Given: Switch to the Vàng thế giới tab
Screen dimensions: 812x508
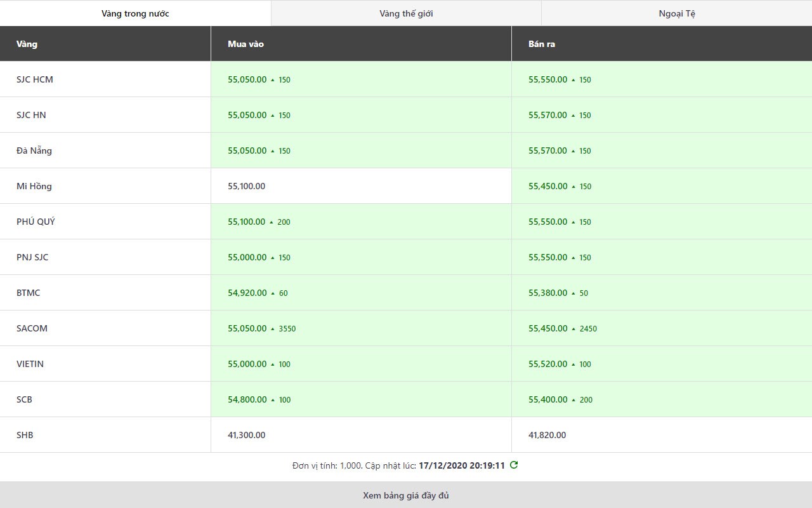Looking at the screenshot, I should click(406, 13).
